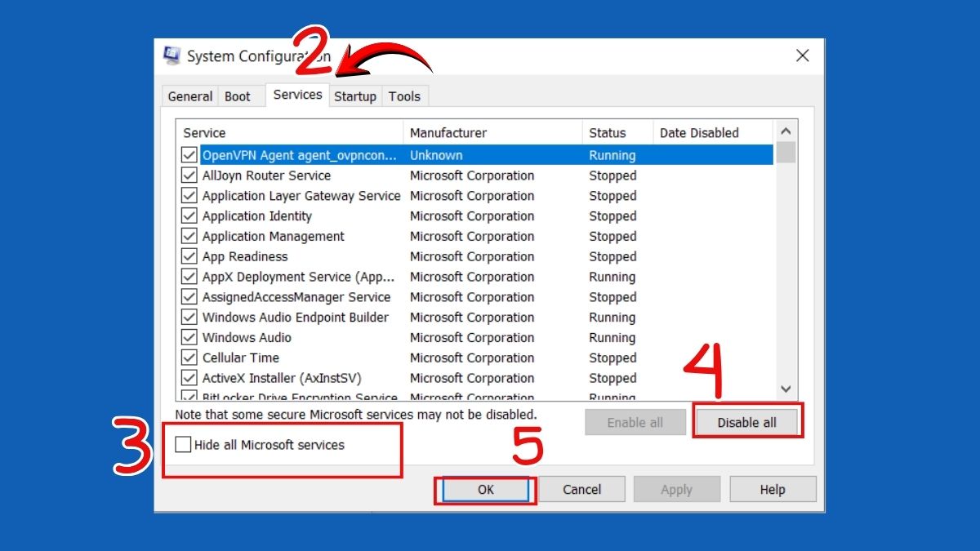Sort services by the Status column
This screenshot has width=980, height=551.
point(605,132)
